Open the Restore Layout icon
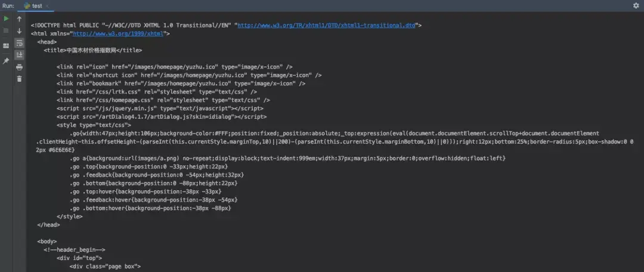Viewport: 644px width, 272px height. click(x=6, y=45)
